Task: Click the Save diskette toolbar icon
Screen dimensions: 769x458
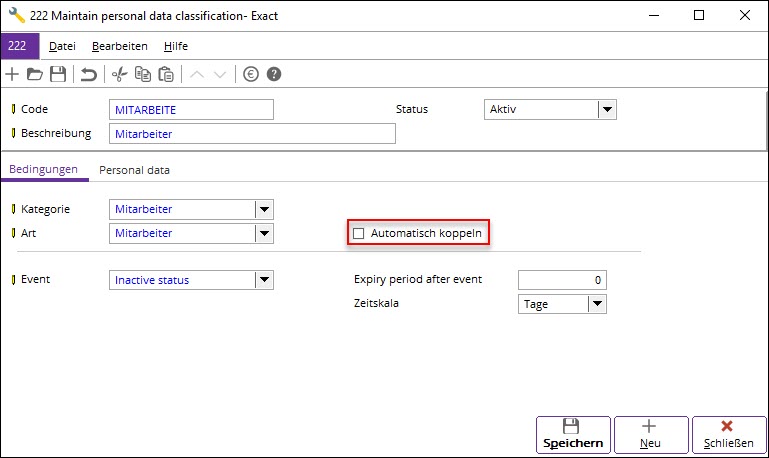Action: pyautogui.click(x=58, y=75)
